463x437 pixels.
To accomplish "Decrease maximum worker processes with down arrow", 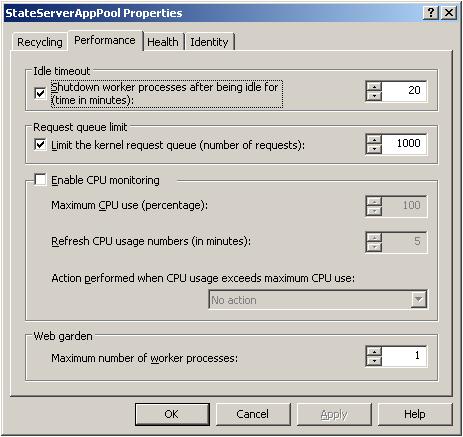I will pyautogui.click(x=375, y=361).
